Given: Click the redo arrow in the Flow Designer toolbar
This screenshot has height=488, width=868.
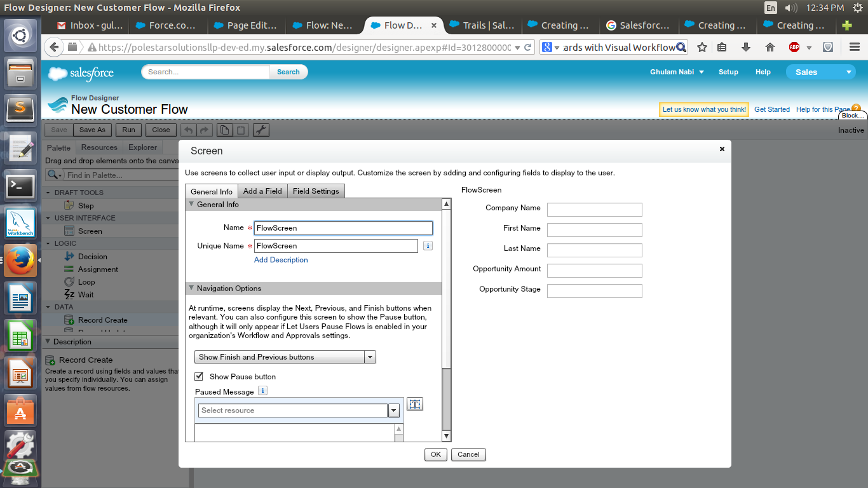Looking at the screenshot, I should (204, 130).
